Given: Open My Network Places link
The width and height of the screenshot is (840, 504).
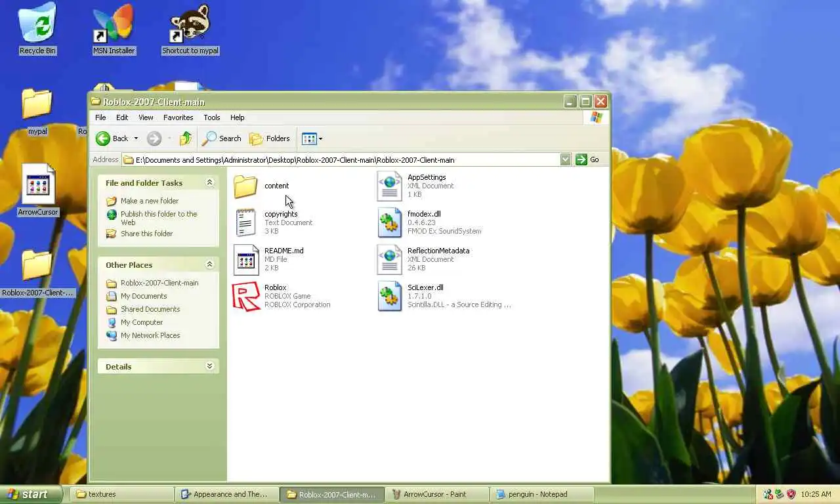Looking at the screenshot, I should pyautogui.click(x=150, y=335).
